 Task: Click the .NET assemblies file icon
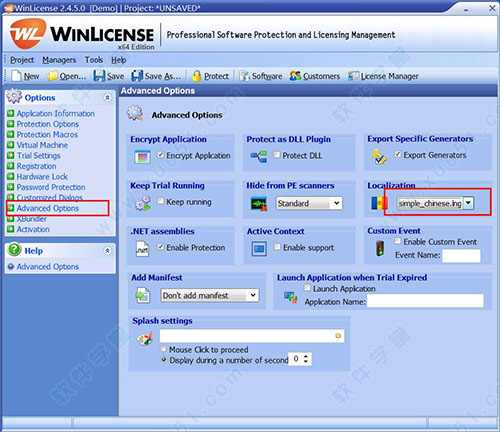click(x=142, y=249)
